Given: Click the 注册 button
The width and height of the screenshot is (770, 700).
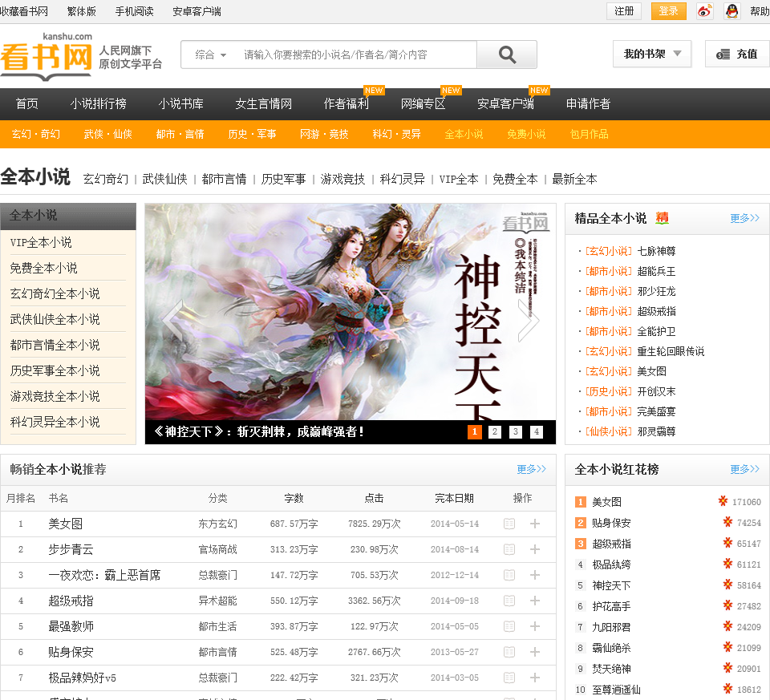Looking at the screenshot, I should (624, 10).
